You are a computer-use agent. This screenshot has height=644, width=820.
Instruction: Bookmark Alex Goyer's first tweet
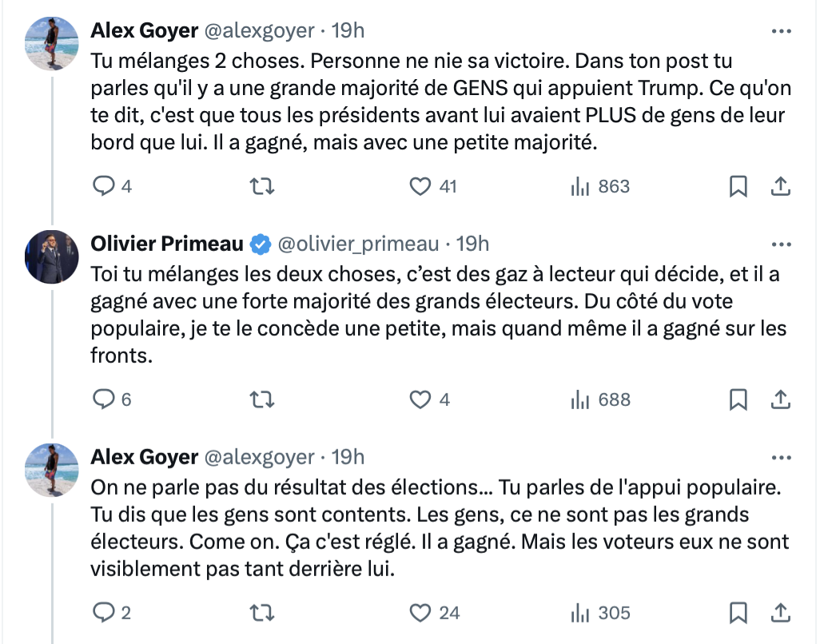738,186
